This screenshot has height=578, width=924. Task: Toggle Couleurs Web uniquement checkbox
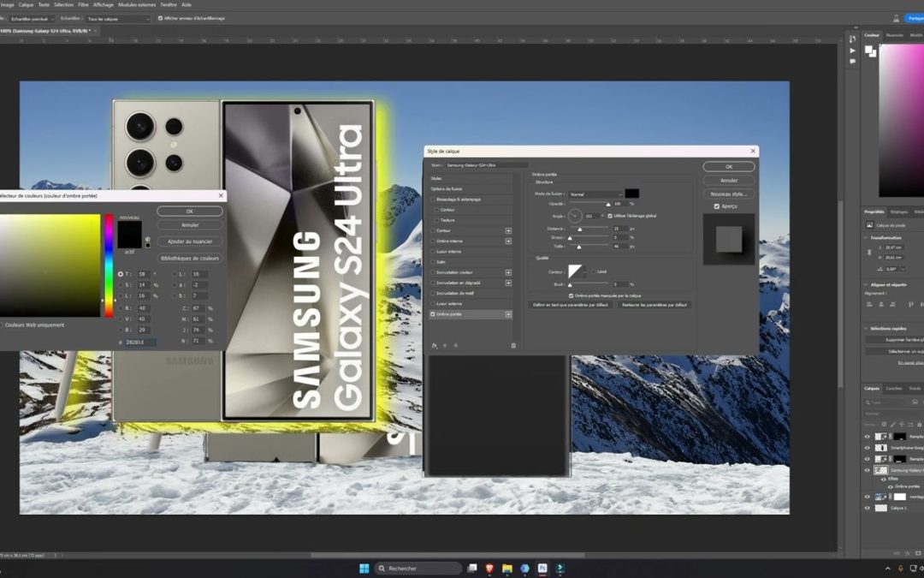[1, 325]
